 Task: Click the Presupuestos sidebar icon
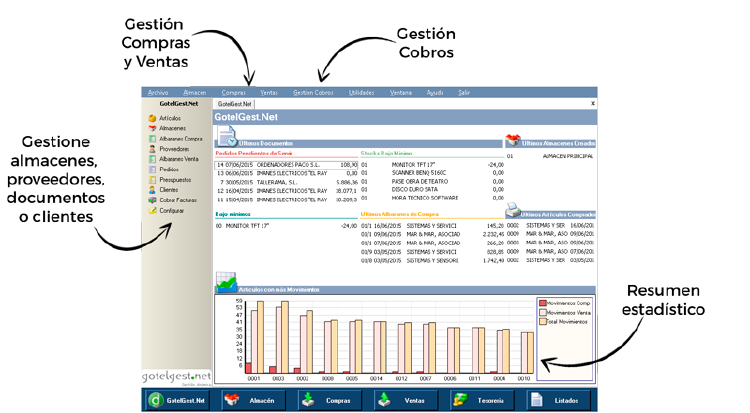click(x=152, y=180)
